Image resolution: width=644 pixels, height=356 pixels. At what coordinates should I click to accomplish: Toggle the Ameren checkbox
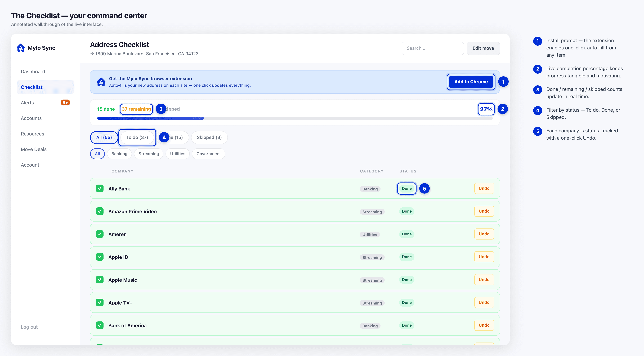(x=100, y=234)
